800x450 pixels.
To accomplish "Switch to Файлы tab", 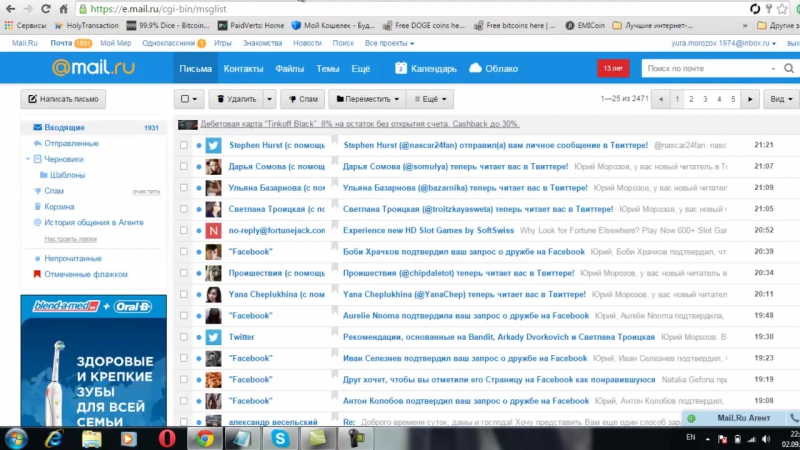I will tap(289, 68).
